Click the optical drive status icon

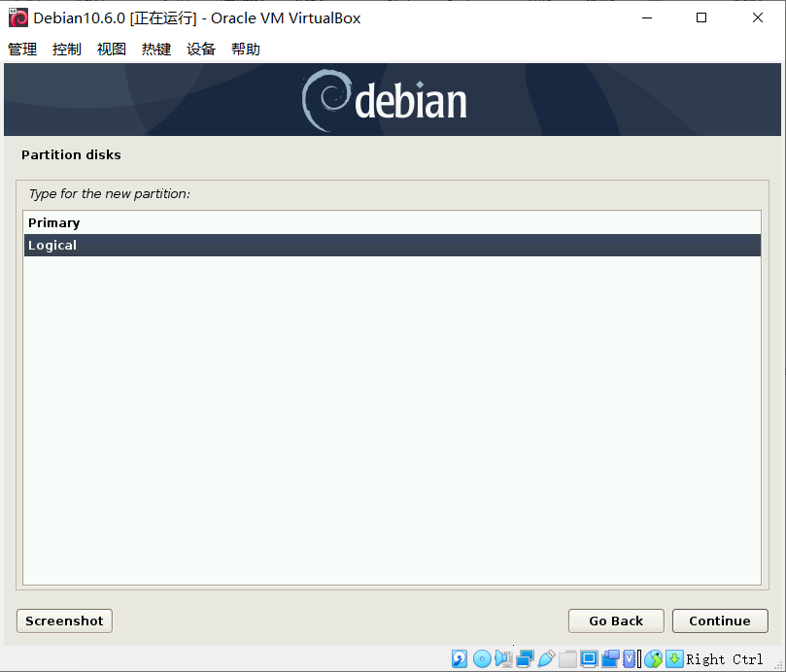482,658
